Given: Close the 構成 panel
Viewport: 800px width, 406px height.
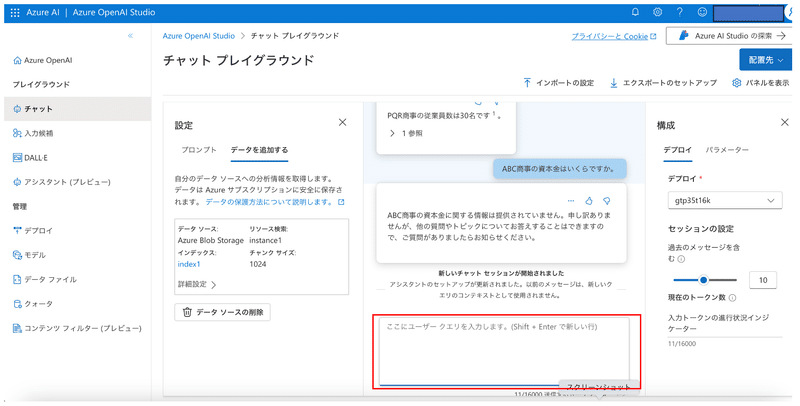Looking at the screenshot, I should tap(785, 122).
